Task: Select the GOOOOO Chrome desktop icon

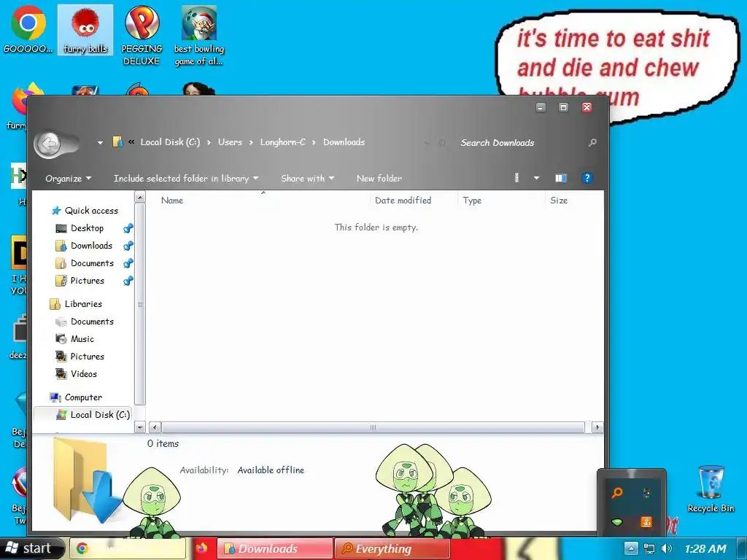Action: click(x=28, y=31)
